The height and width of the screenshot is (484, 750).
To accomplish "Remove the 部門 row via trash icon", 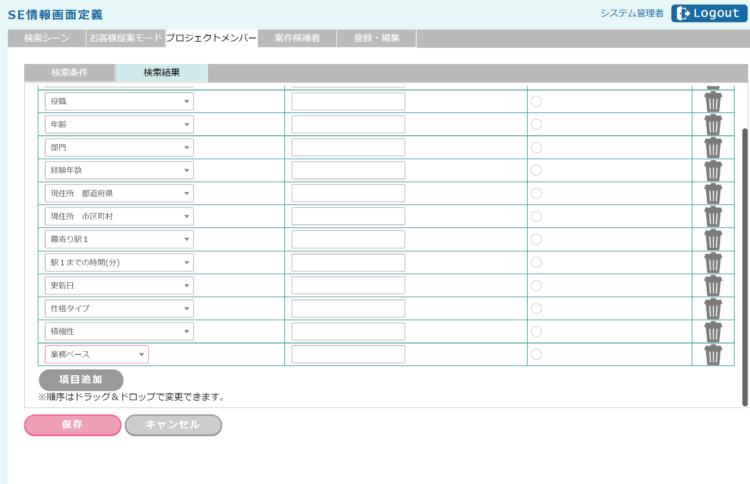I will pyautogui.click(x=713, y=147).
